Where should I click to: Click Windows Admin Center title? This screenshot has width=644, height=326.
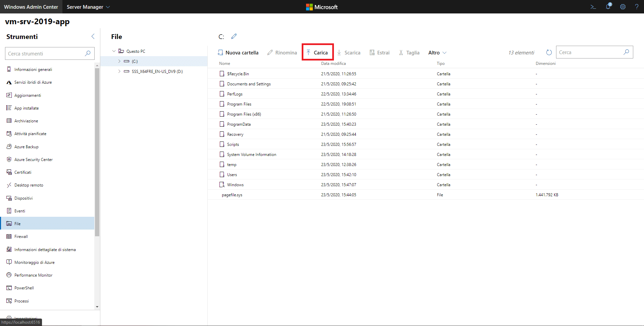click(31, 7)
